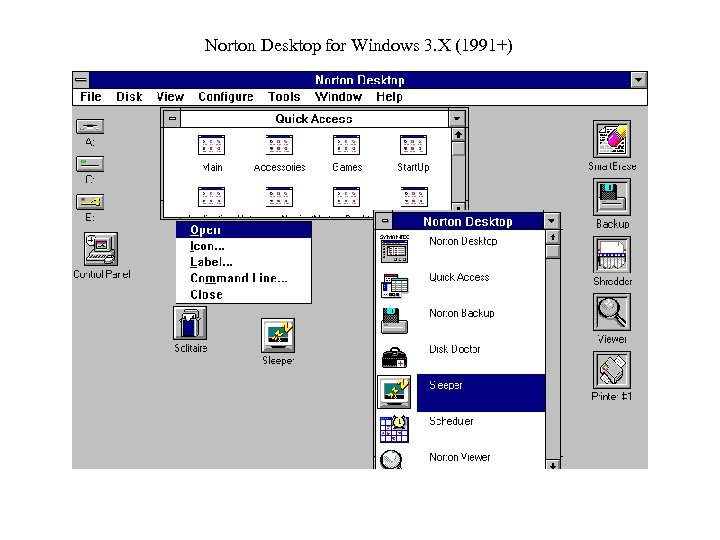
Task: Click the Scheduler label in list
Action: (451, 421)
